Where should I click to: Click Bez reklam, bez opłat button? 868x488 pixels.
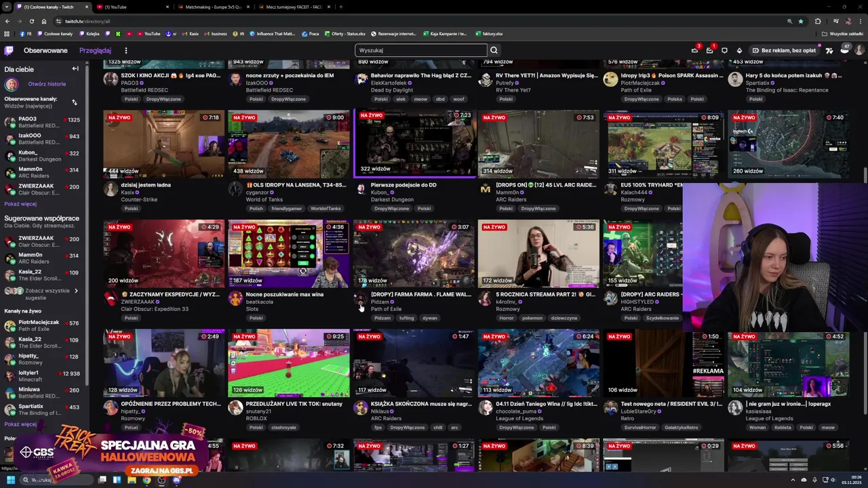pos(785,50)
